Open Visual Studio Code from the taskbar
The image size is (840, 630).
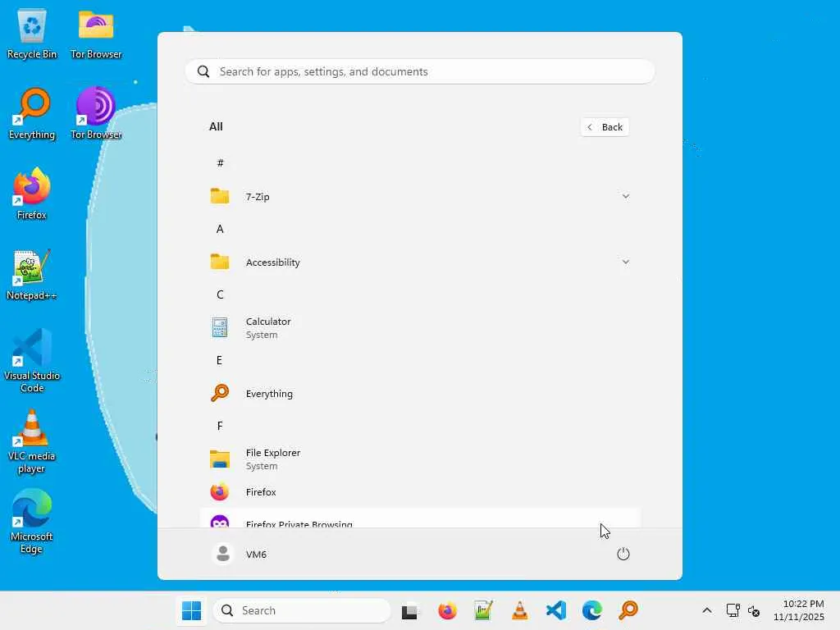coord(556,610)
